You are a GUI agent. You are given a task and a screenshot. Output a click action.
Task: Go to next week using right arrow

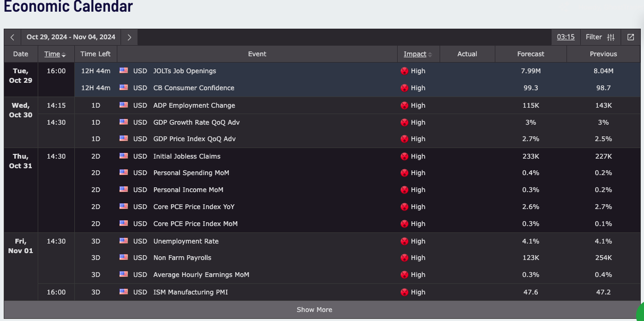coord(129,37)
